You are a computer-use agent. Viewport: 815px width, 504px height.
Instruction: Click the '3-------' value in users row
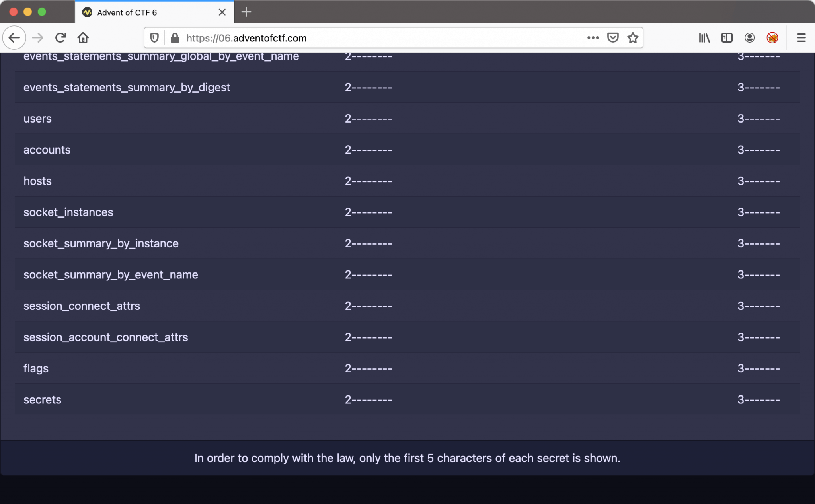tap(758, 119)
